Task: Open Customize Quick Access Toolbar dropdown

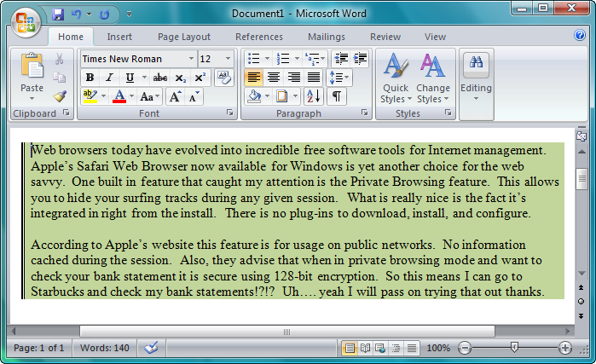Action: point(129,14)
